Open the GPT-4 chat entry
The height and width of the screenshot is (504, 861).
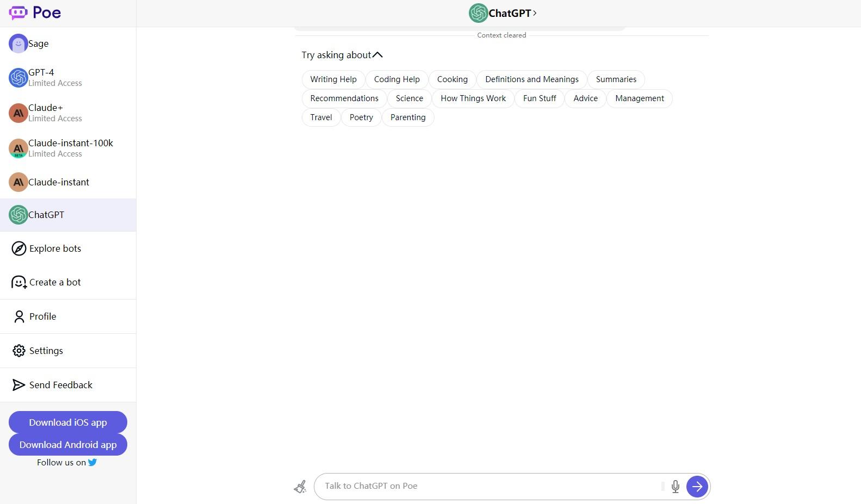68,78
